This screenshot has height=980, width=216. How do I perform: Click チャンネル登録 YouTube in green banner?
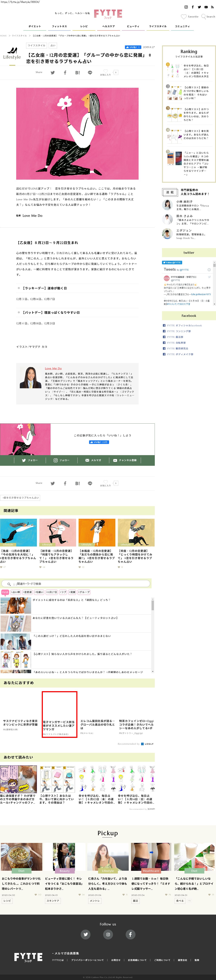coord(125,460)
